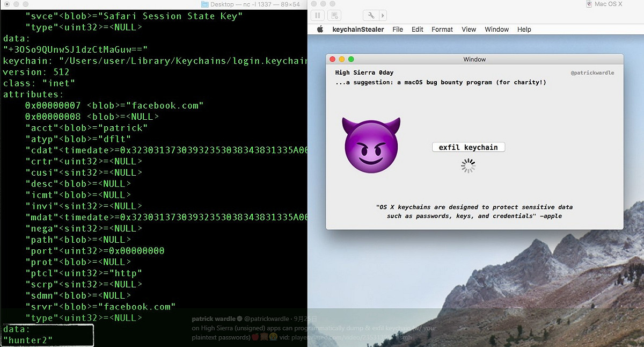Click the terminal line showing acct "patrick"

[x=86, y=128]
